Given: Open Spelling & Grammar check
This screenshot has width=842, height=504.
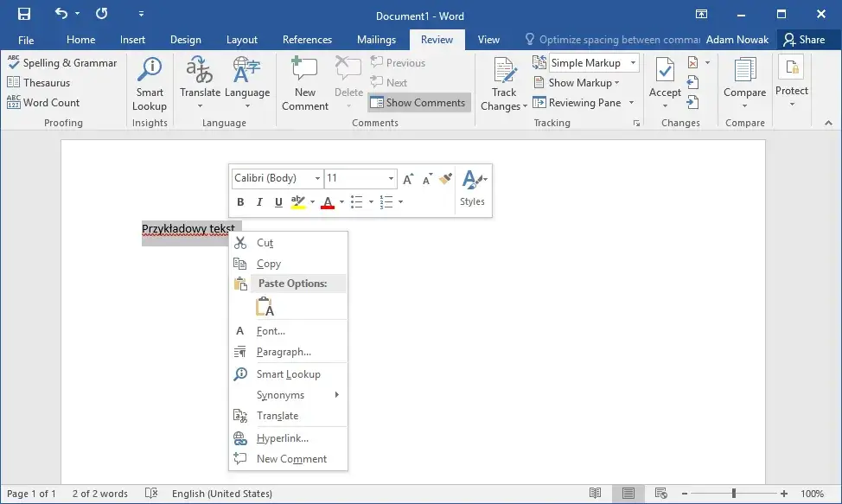Looking at the screenshot, I should tap(62, 63).
